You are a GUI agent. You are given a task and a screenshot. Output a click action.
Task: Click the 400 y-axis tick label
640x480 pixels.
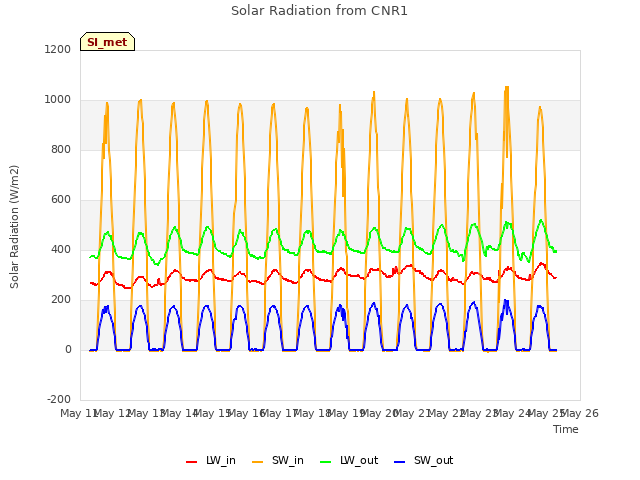(61, 249)
